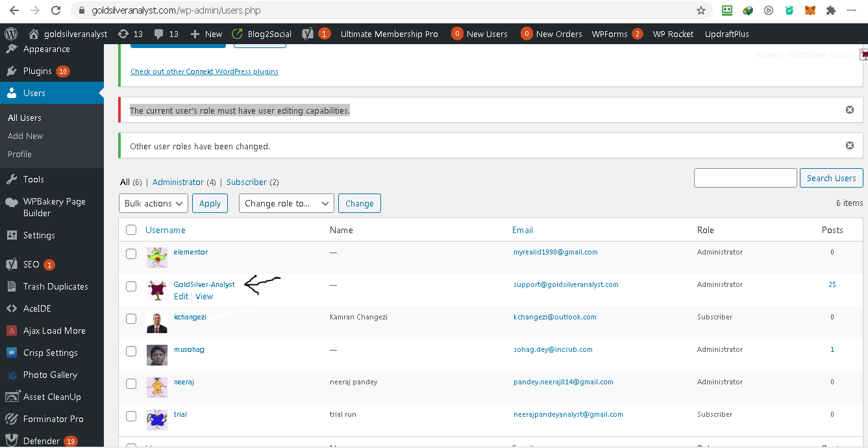Image resolution: width=868 pixels, height=448 pixels.
Task: Click the Defender shield icon in the sidebar
Action: (12, 441)
